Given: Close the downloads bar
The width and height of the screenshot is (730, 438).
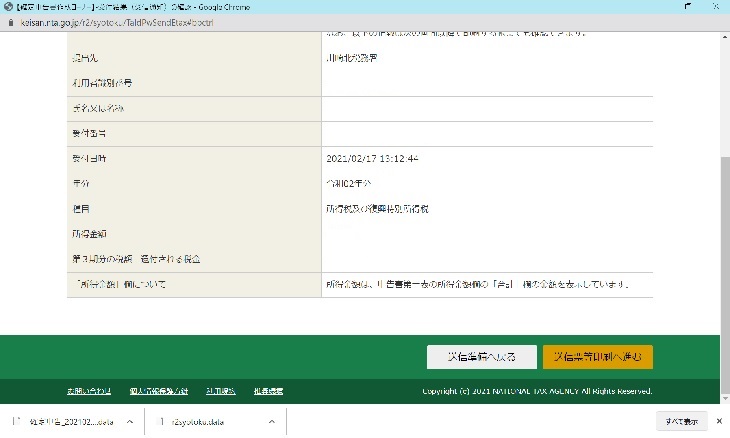Looking at the screenshot, I should [719, 421].
